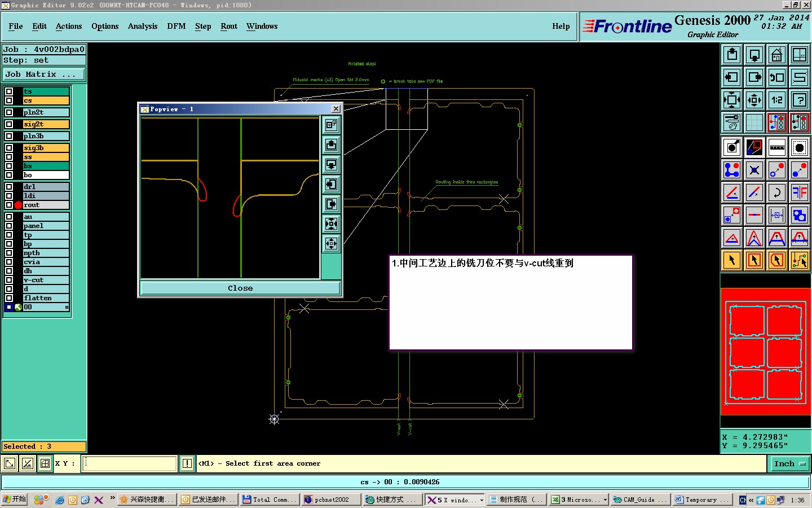Click the pan up icon in Popview
Image resolution: width=812 pixels, height=508 pixels.
tap(332, 144)
